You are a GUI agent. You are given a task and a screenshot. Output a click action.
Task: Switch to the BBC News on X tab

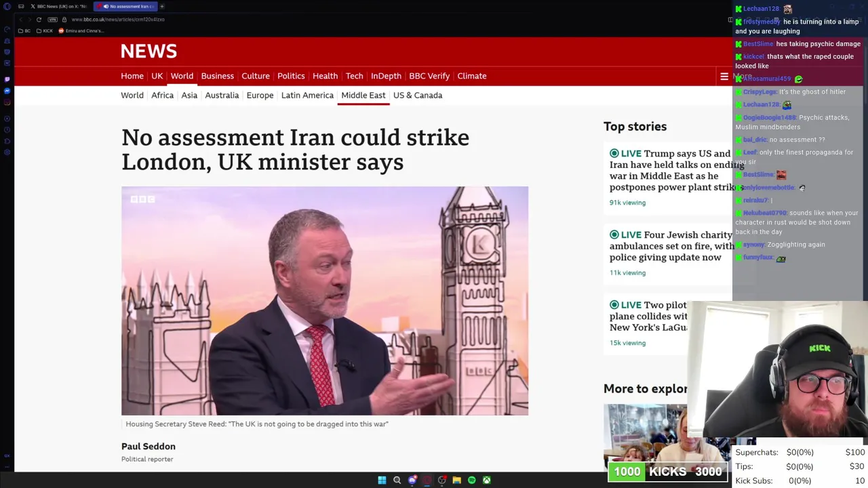coord(58,6)
